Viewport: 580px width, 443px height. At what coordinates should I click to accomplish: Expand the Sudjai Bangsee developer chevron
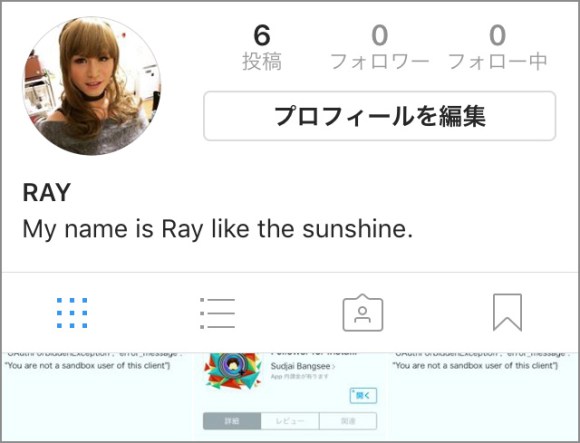tap(334, 366)
